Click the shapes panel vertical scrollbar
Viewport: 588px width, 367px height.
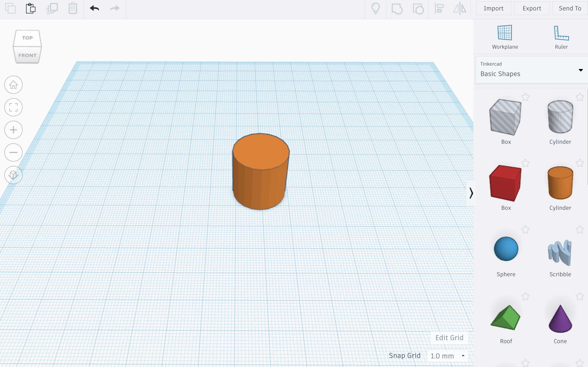tap(587, 137)
